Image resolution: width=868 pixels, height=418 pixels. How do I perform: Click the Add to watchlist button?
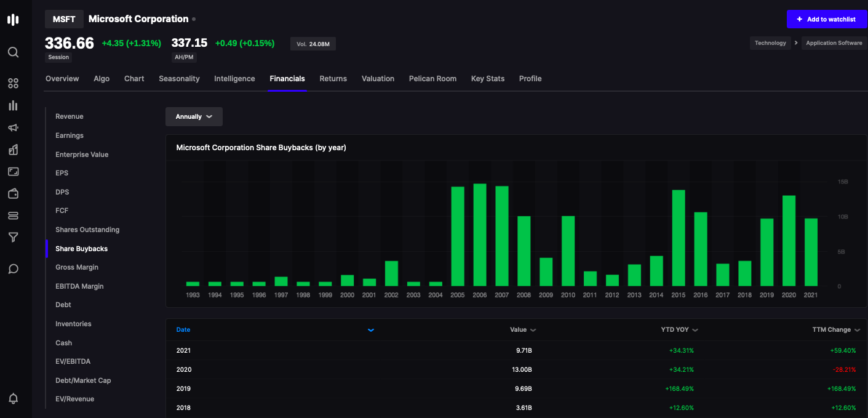[826, 19]
